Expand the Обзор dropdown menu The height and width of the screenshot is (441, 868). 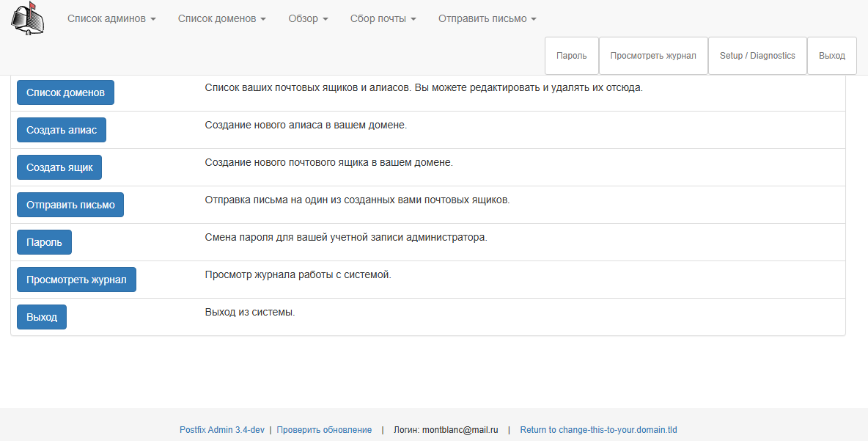[308, 18]
